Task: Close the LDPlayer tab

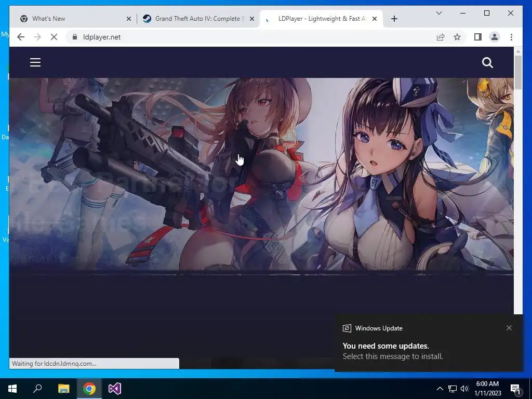Action: click(x=375, y=19)
